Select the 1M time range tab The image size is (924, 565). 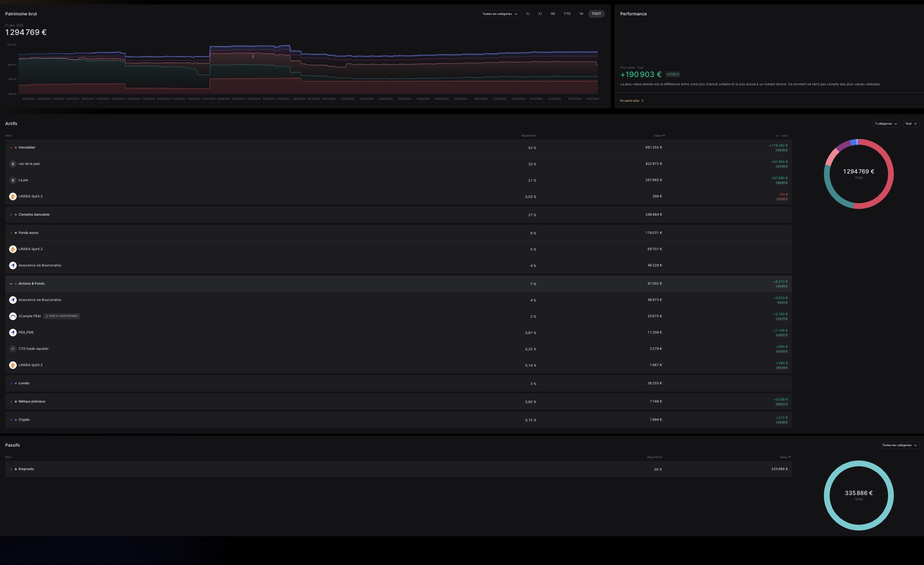552,14
